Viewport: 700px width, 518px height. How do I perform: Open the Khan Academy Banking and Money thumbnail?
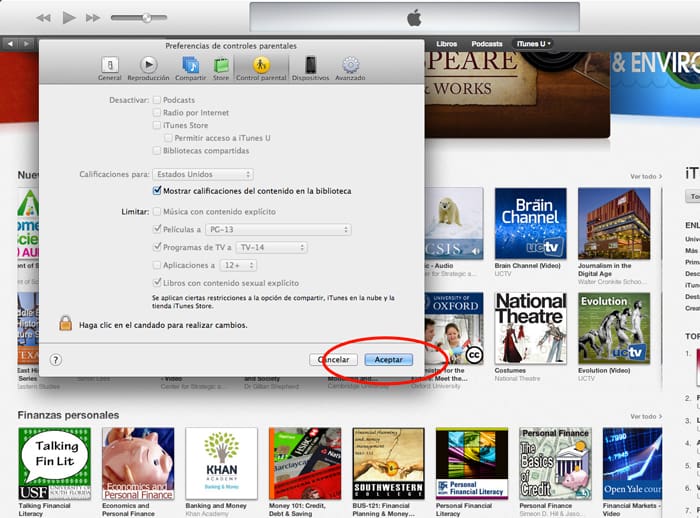click(221, 464)
